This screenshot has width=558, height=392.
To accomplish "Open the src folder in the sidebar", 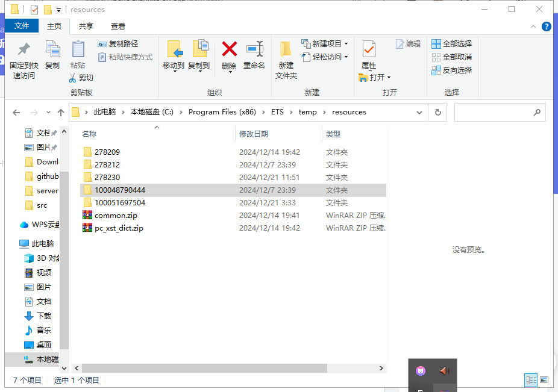I will coord(37,205).
